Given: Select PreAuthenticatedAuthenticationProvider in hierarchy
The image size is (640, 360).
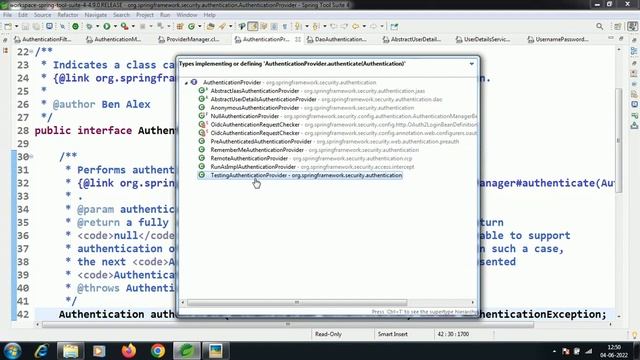Looking at the screenshot, I should click(329, 142).
